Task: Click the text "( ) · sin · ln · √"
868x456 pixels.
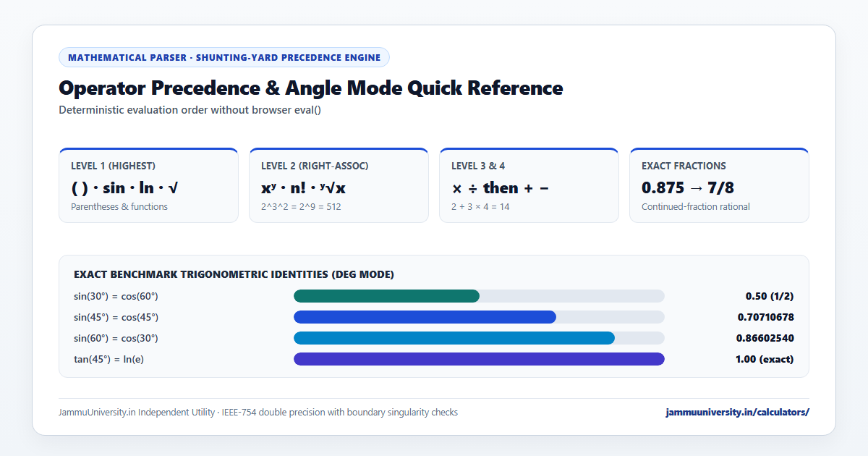Action: (124, 188)
